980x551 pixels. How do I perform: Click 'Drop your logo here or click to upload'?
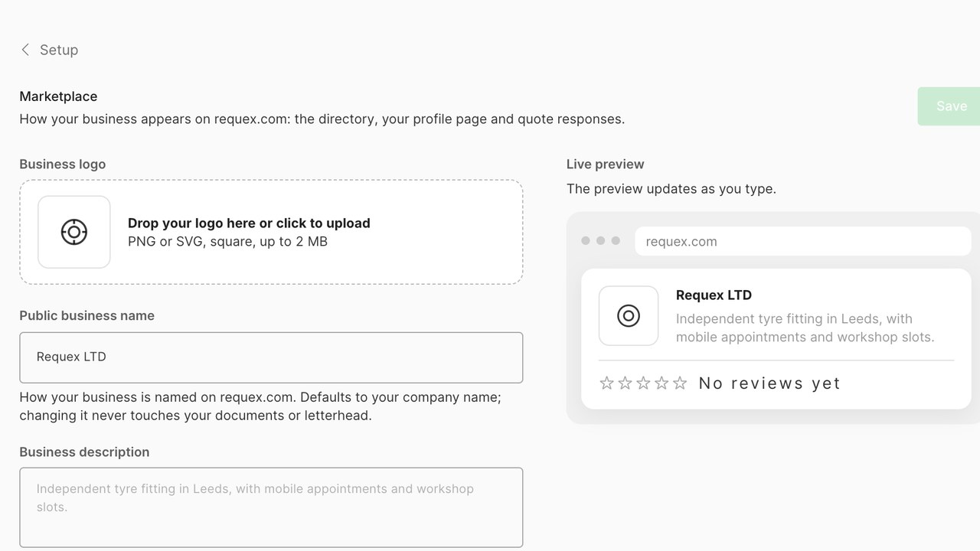pos(249,223)
